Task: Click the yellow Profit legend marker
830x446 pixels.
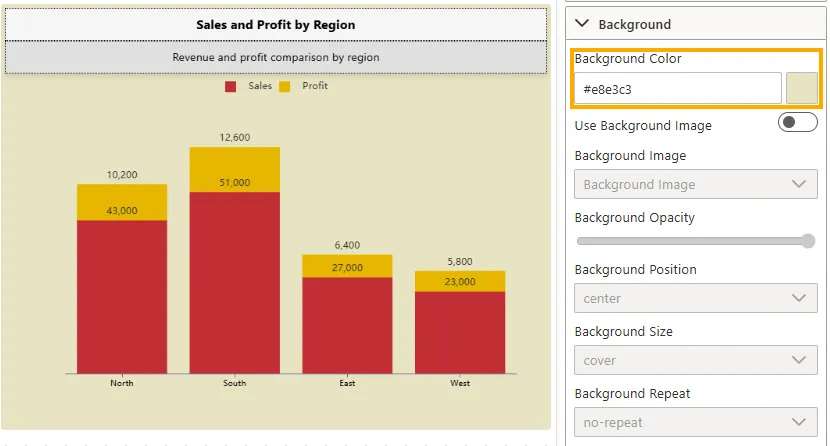Action: [285, 87]
